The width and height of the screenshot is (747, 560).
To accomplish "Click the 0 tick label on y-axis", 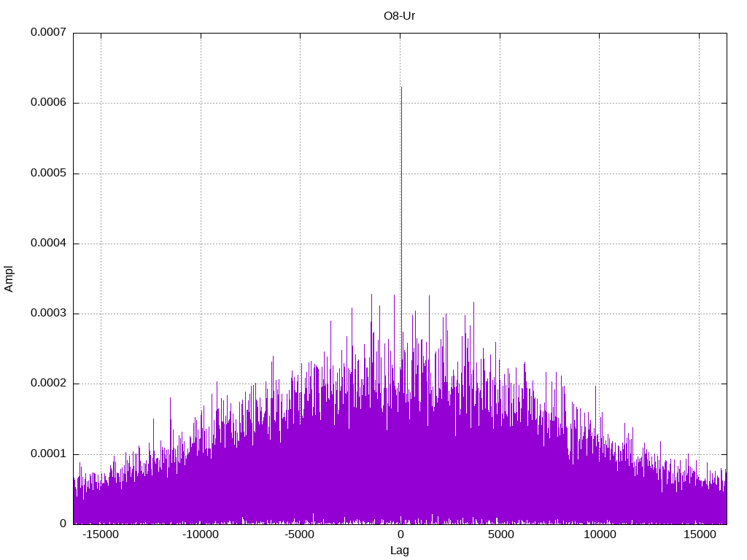I will tap(63, 524).
